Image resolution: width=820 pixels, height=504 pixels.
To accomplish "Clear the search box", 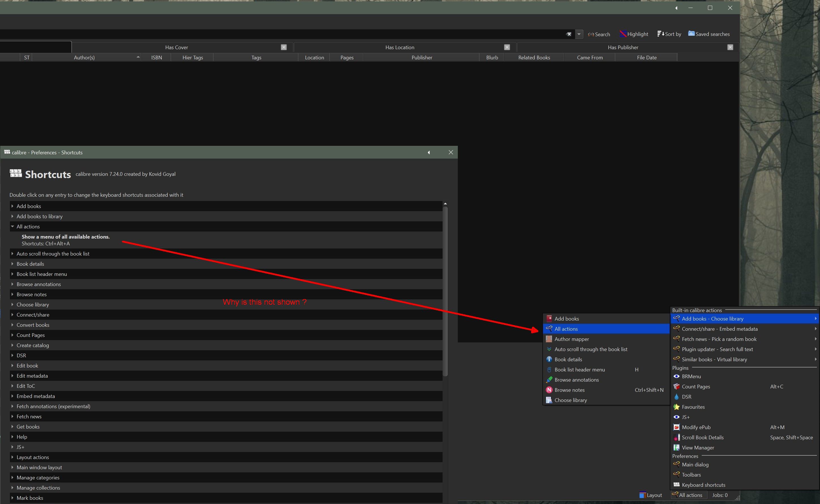I will 569,34.
